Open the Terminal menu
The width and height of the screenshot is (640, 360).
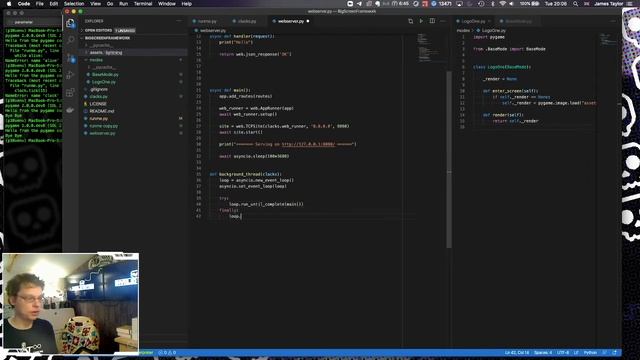click(143, 4)
